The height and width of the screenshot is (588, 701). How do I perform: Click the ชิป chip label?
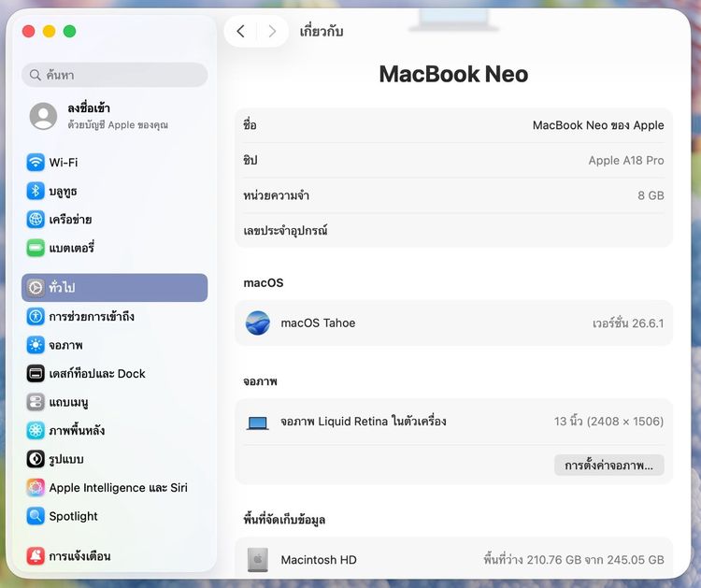(x=250, y=160)
